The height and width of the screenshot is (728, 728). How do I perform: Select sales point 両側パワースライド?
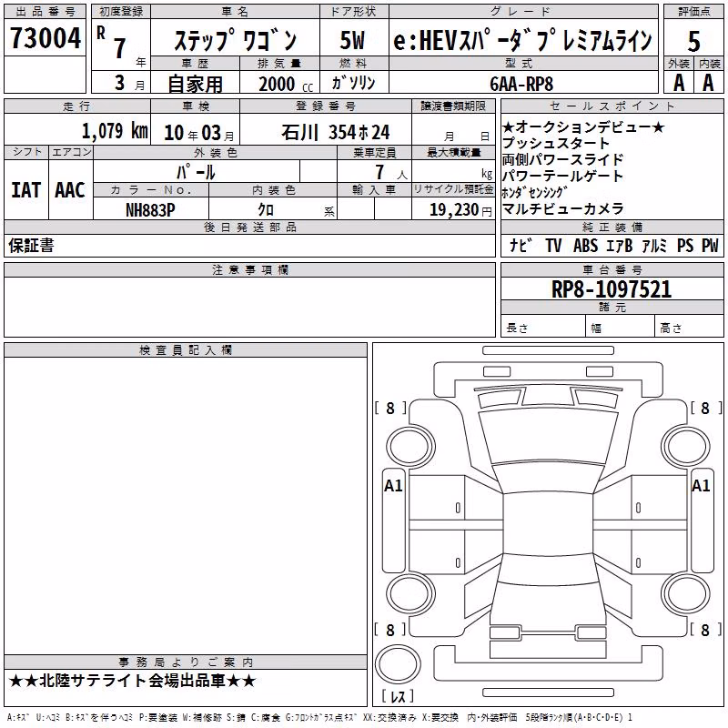(562, 159)
